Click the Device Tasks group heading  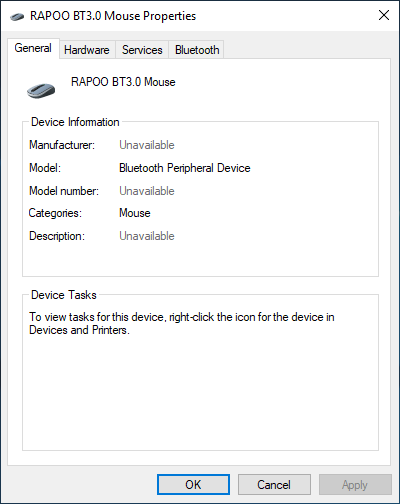64,295
